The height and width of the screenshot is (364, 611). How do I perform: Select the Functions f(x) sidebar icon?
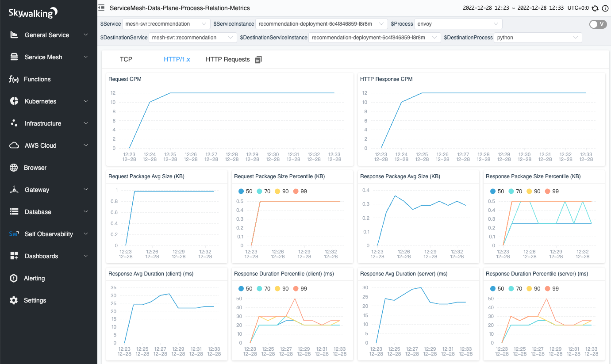[14, 79]
